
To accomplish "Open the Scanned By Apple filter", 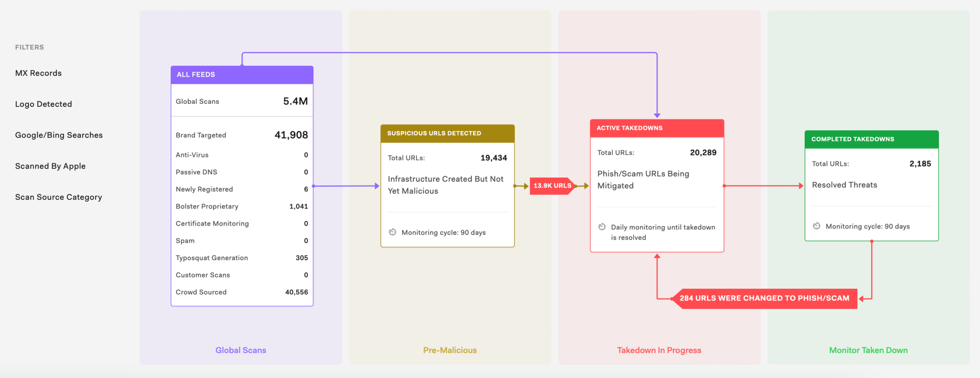I will [x=51, y=166].
